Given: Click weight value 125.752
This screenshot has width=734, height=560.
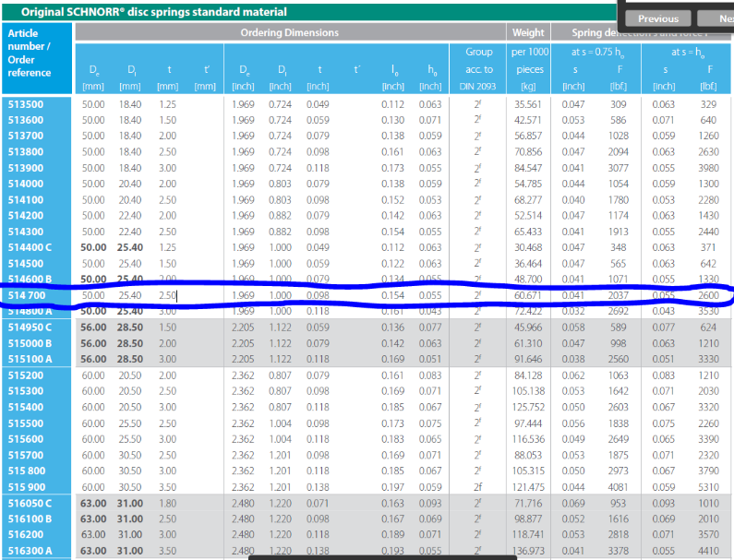Looking at the screenshot, I should click(528, 407).
